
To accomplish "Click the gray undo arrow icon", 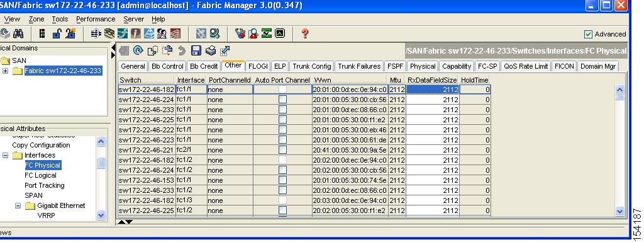I will coord(182,50).
